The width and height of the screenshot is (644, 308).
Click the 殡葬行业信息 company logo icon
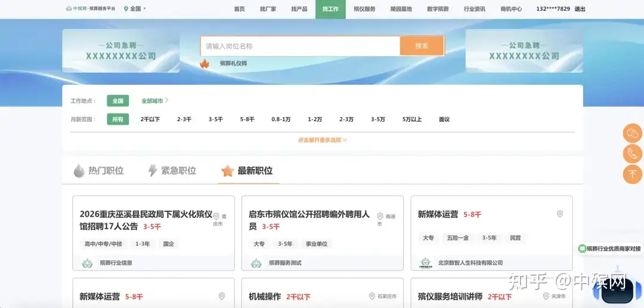87,263
